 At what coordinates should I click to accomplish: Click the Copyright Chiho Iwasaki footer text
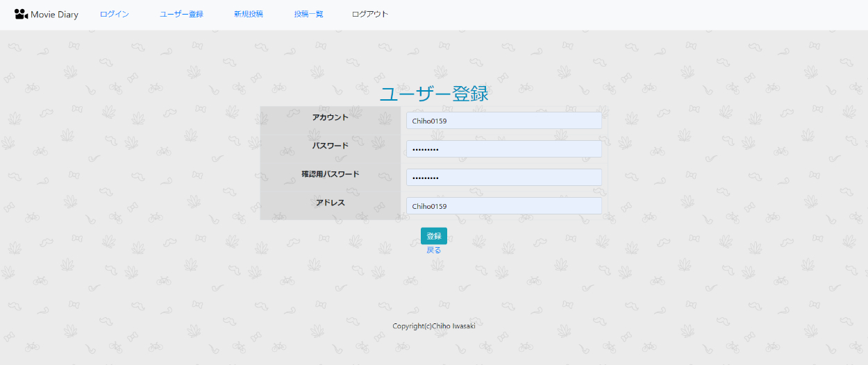point(433,326)
